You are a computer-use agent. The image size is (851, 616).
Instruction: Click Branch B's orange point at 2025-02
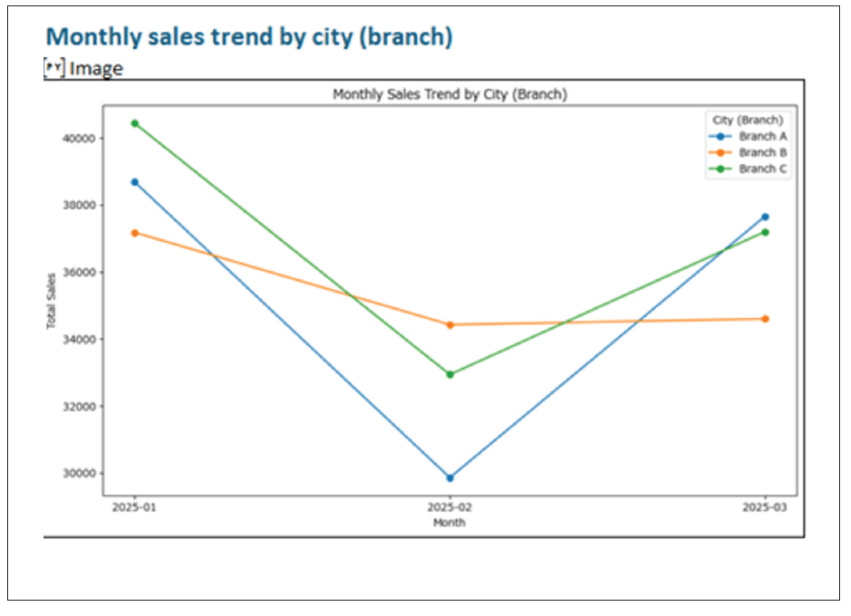click(x=450, y=324)
